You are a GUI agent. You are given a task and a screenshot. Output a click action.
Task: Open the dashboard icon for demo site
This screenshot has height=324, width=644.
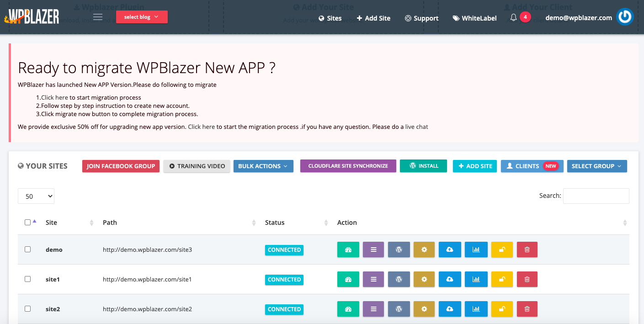348,250
